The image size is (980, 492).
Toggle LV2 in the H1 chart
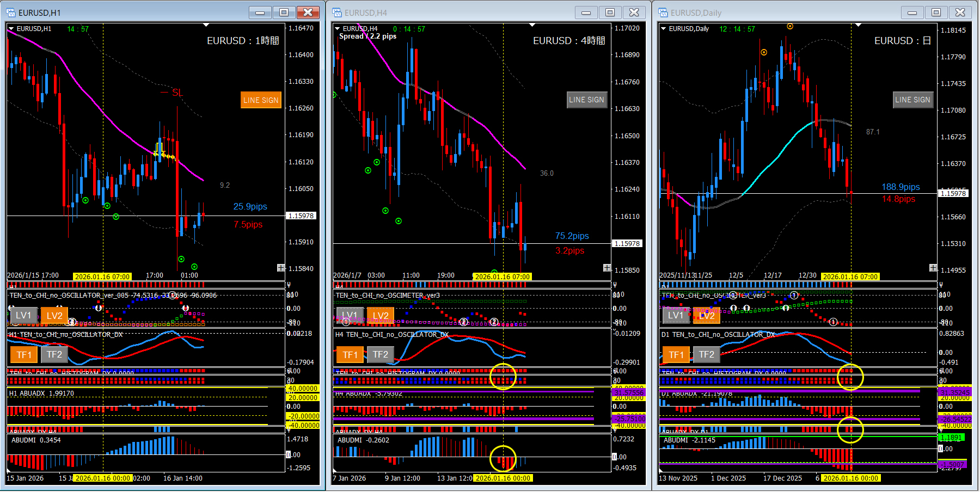54,316
